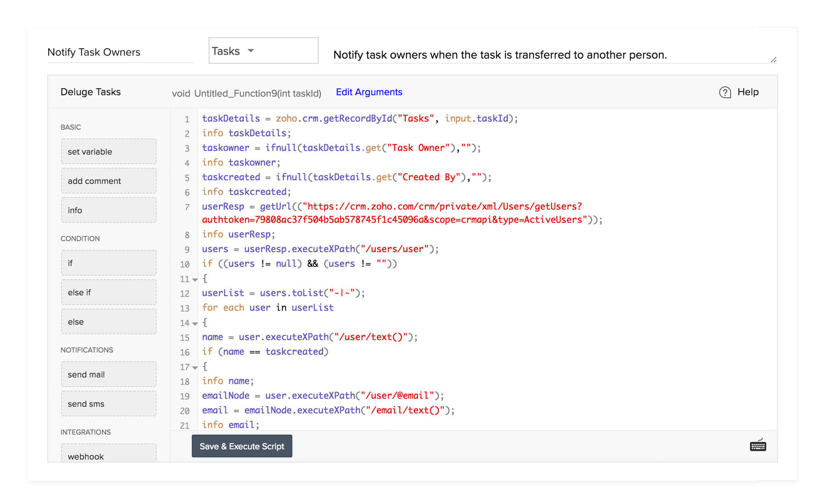
Task: Click the Help question mark icon
Action: (725, 93)
